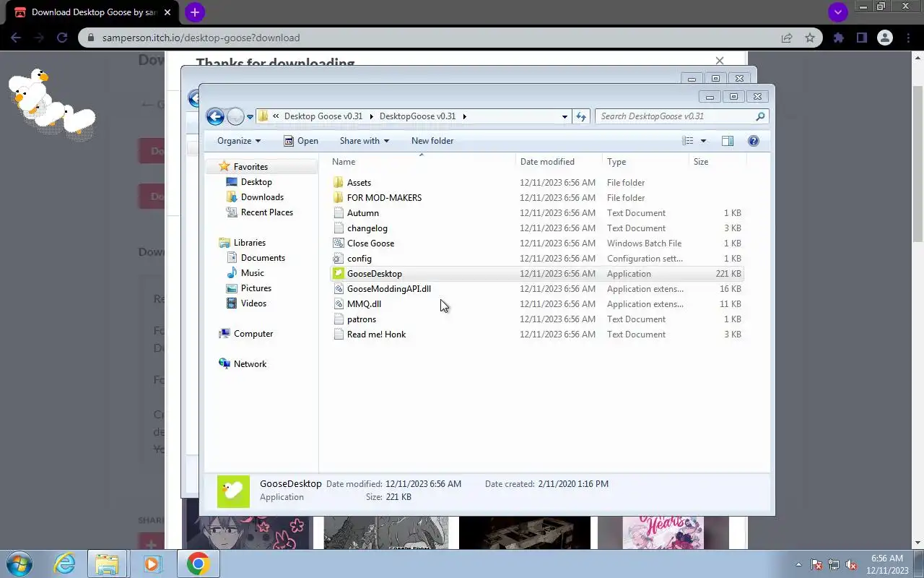Select the Music library
Viewport: 924px width, 578px height.
pyautogui.click(x=253, y=273)
